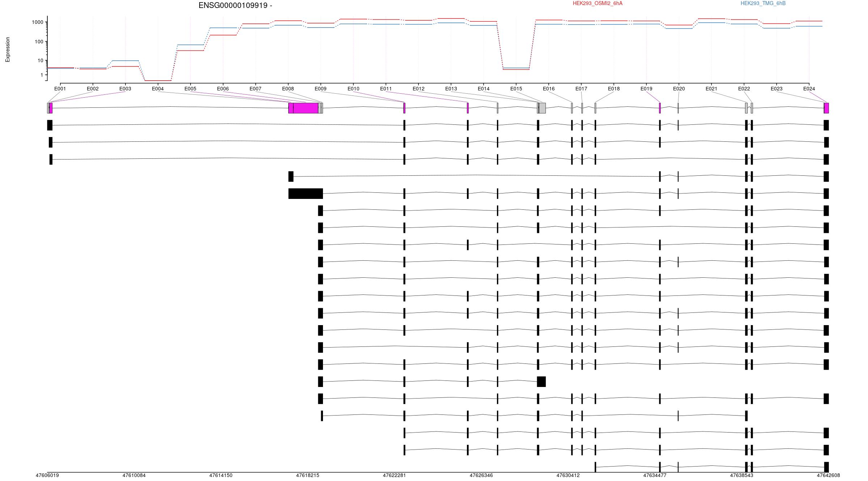Click exon label E014
The height and width of the screenshot is (481, 868).
tap(484, 89)
